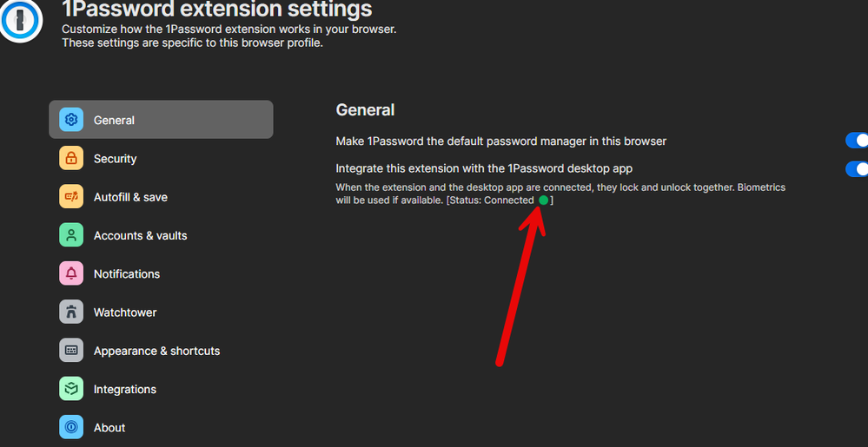Image resolution: width=868 pixels, height=447 pixels.
Task: Open the Security settings tab
Action: (116, 159)
